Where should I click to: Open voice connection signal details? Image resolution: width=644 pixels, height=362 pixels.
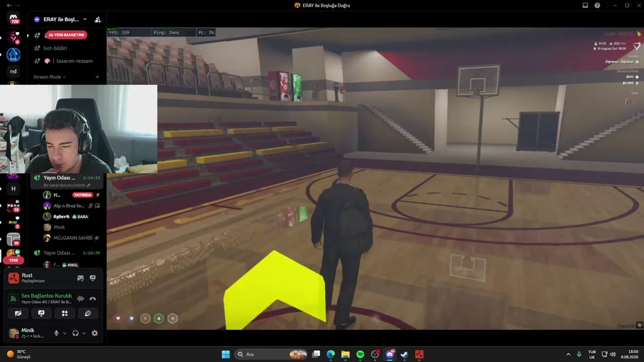pyautogui.click(x=14, y=298)
